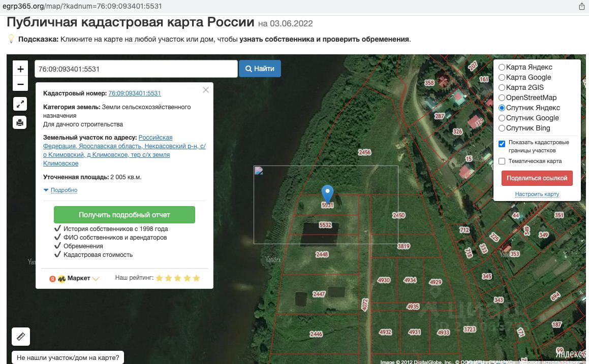The height and width of the screenshot is (364, 589).
Task: Click the Поделиться ссылкой button
Action: coord(537,178)
